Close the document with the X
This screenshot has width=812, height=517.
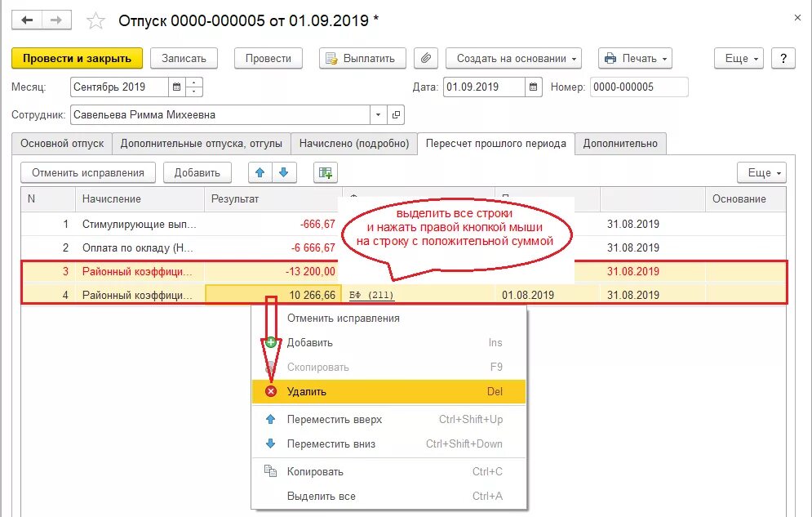797,18
